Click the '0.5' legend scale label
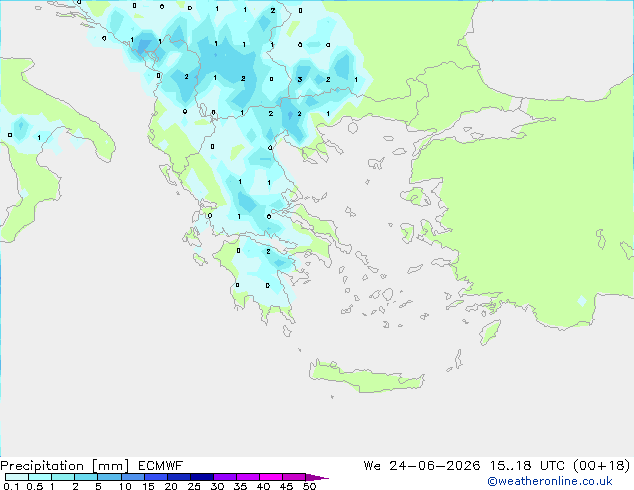The image size is (634, 490). coord(35,486)
